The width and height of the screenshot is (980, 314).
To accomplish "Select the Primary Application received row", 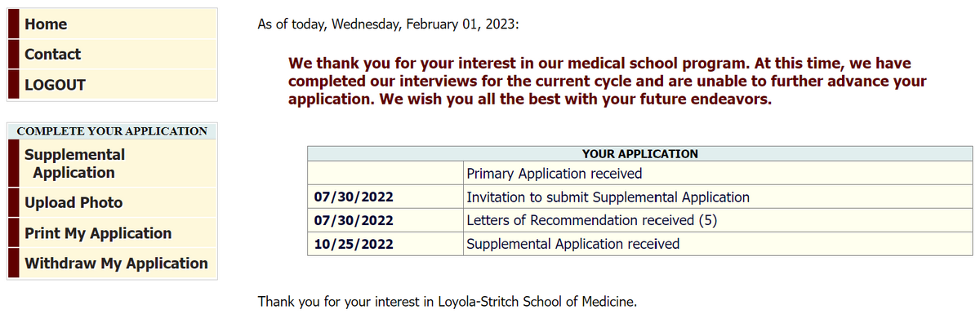I will (640, 174).
